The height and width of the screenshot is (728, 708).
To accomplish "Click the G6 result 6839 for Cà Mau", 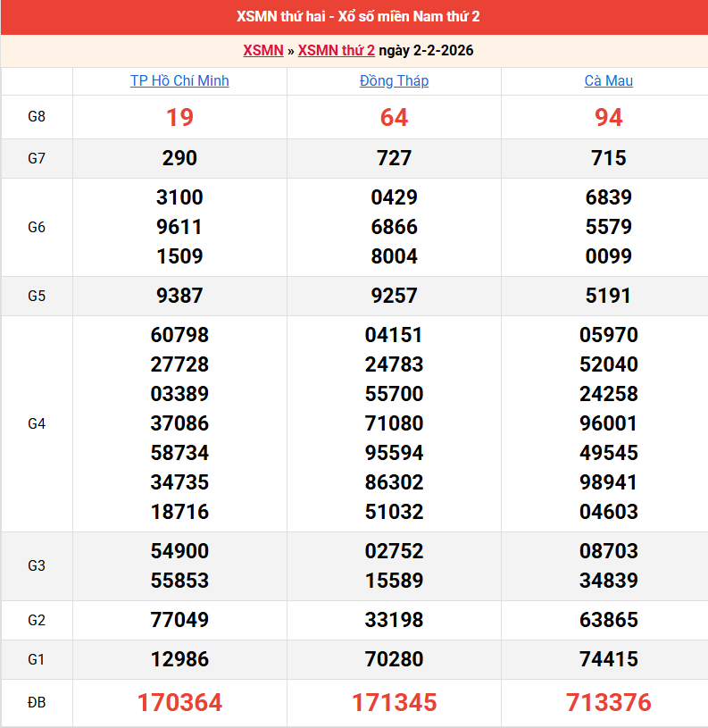I will coord(608,197).
